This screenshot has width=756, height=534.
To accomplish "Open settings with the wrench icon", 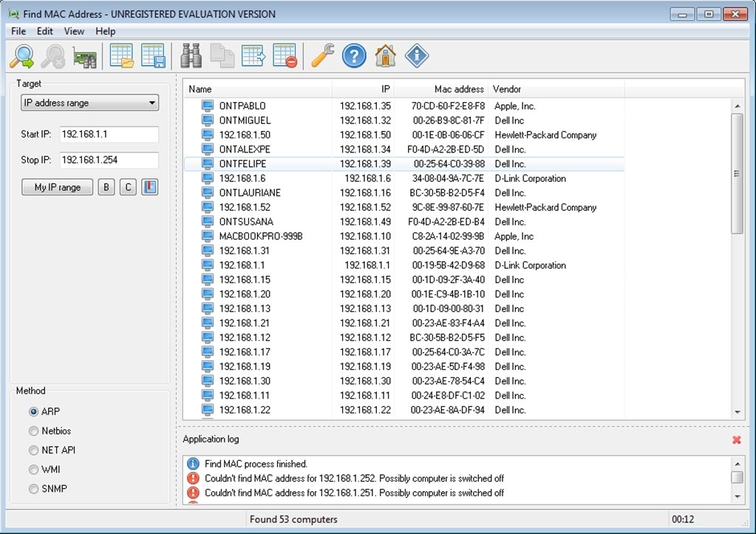I will 322,56.
